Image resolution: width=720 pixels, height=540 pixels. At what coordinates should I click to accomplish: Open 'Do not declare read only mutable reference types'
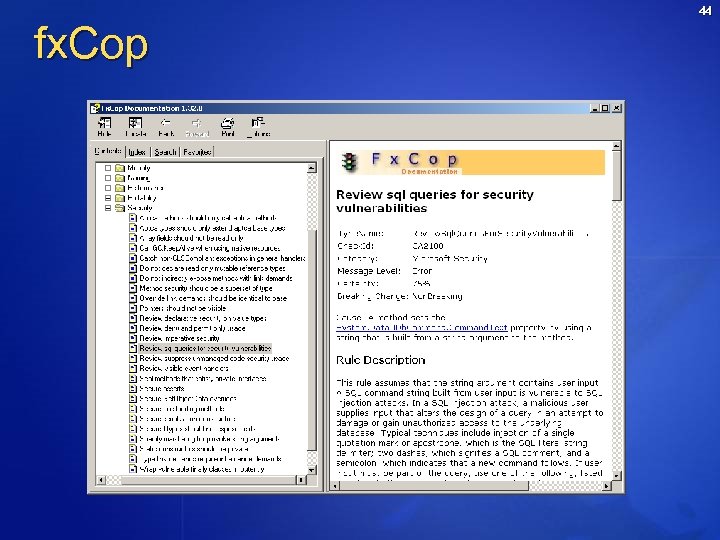[212, 268]
